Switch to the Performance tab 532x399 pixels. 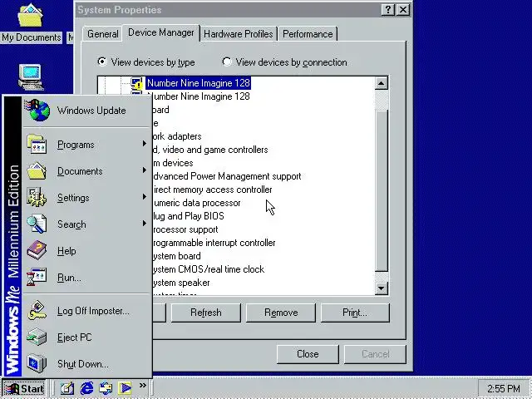click(x=308, y=34)
